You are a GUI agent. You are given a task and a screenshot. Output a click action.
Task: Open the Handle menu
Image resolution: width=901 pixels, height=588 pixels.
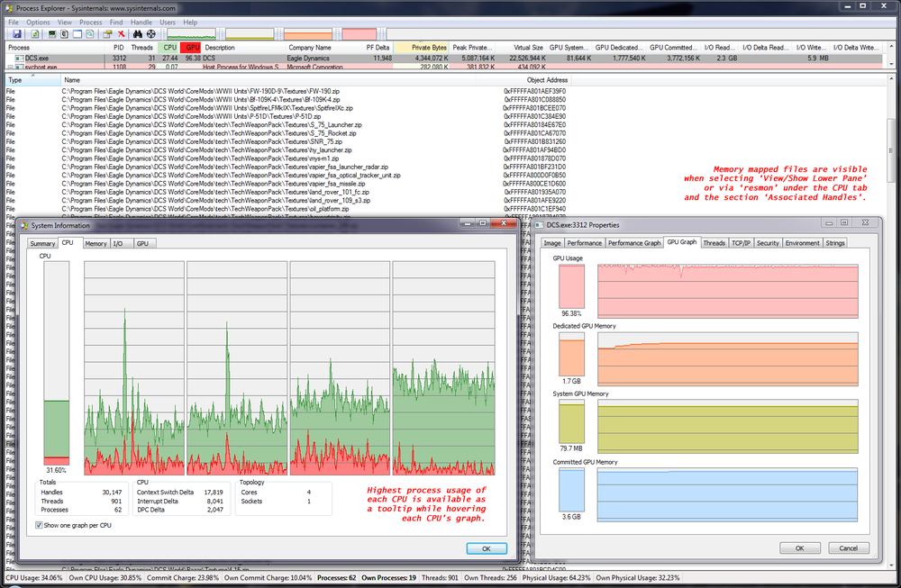(x=141, y=22)
